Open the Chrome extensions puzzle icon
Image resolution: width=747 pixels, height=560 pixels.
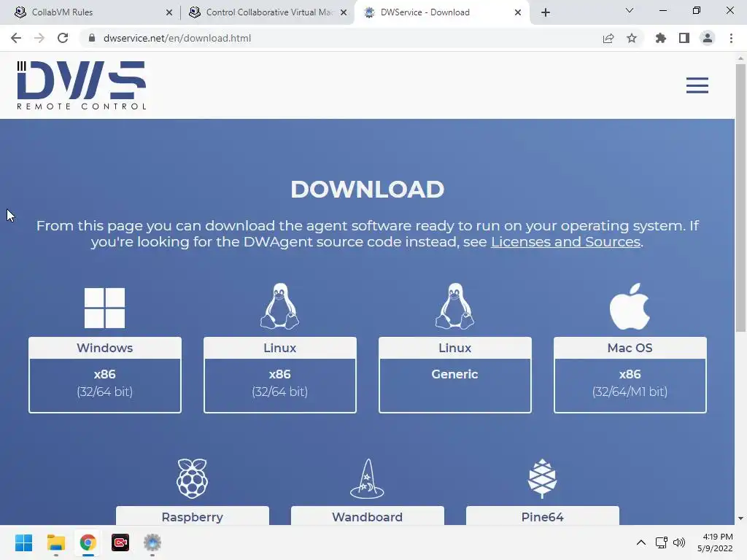pos(661,38)
